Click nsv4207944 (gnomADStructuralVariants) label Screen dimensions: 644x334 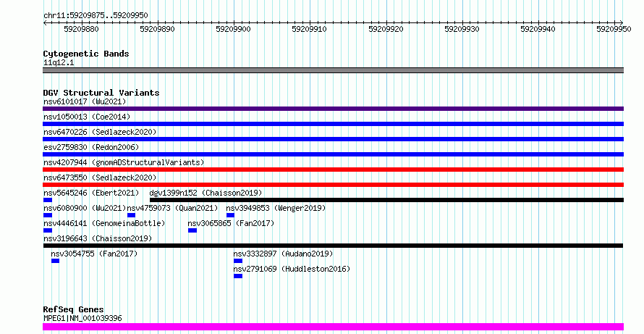tap(124, 162)
